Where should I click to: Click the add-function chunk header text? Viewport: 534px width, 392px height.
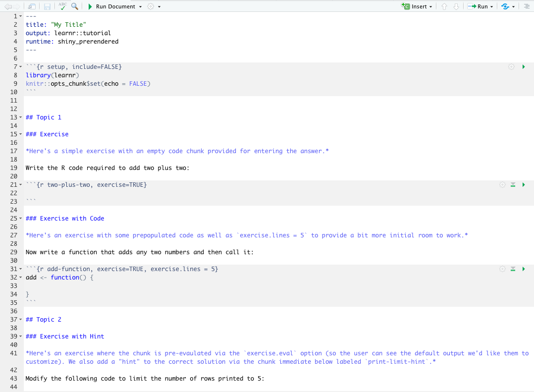click(122, 269)
